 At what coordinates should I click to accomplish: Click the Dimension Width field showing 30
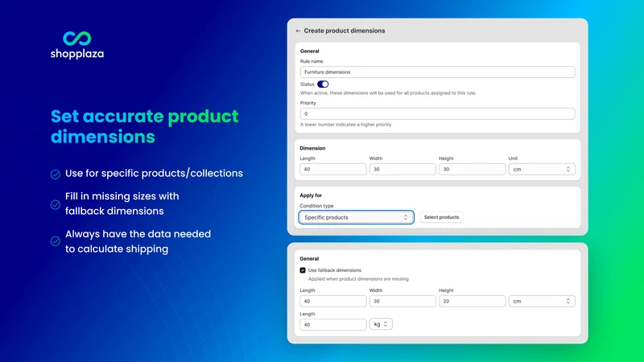click(402, 169)
